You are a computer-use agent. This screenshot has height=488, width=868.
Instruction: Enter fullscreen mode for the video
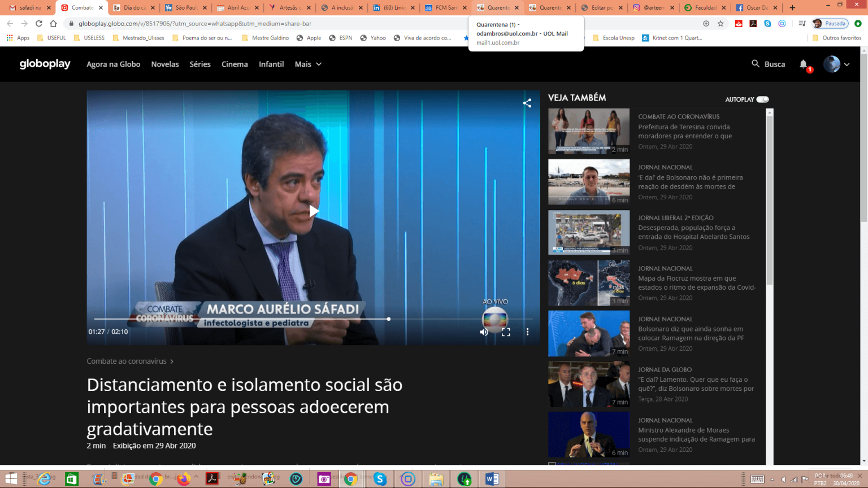pos(506,332)
